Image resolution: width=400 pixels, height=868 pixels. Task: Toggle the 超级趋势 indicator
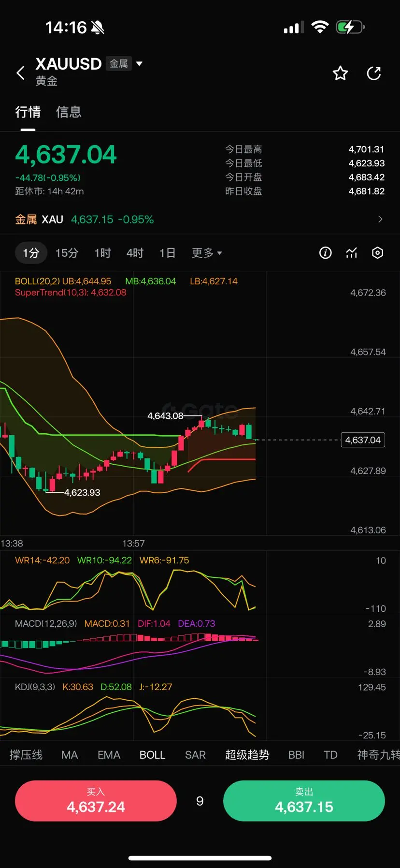tap(247, 755)
